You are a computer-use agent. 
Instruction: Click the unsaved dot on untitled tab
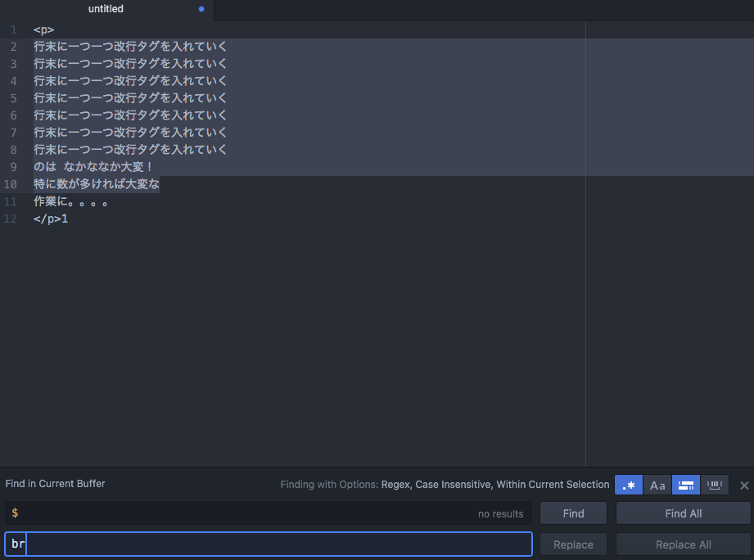tap(201, 9)
